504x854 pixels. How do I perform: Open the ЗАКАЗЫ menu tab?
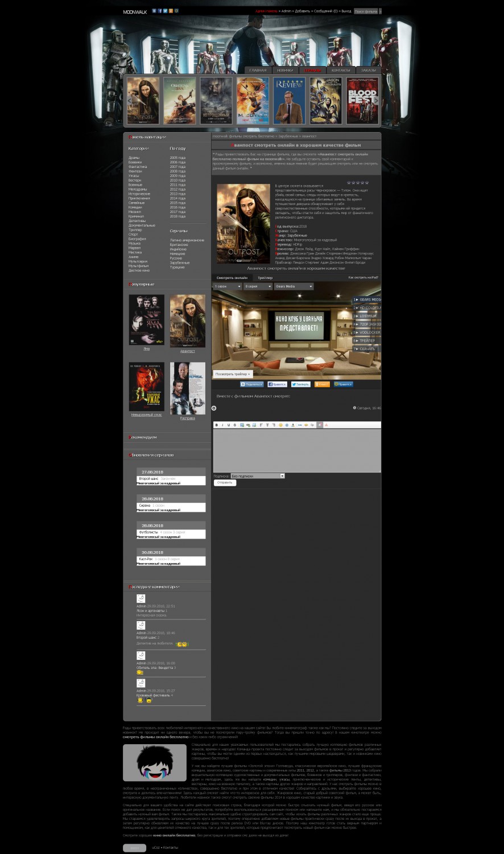coord(369,70)
